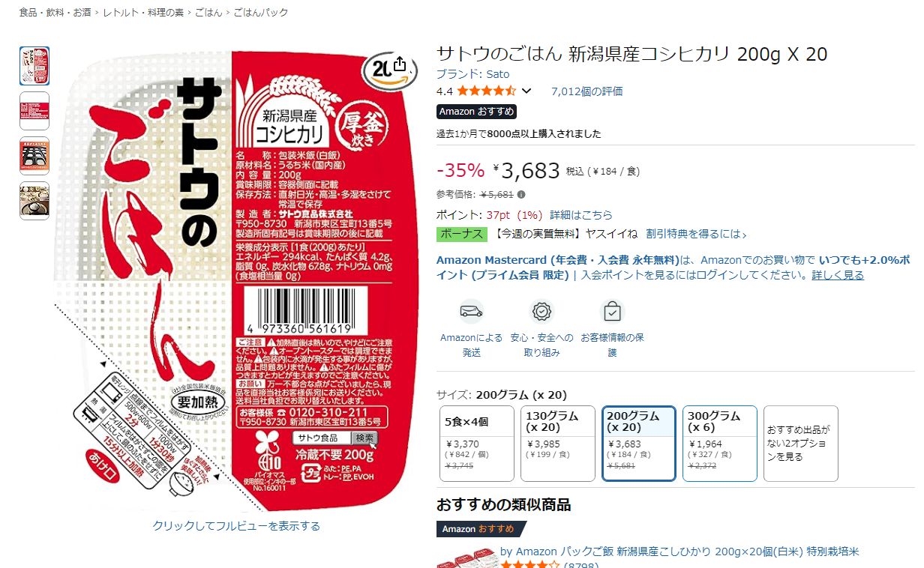Select the first product thumbnail image
924x568 pixels.
(34, 66)
